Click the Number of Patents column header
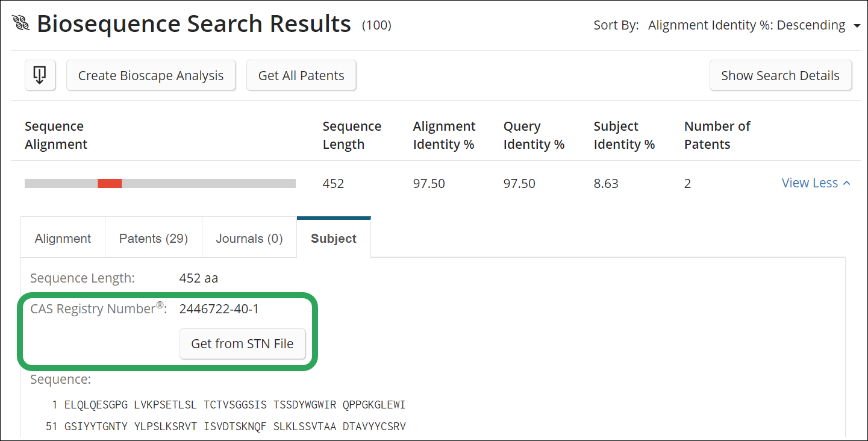The height and width of the screenshot is (441, 868). (x=717, y=136)
